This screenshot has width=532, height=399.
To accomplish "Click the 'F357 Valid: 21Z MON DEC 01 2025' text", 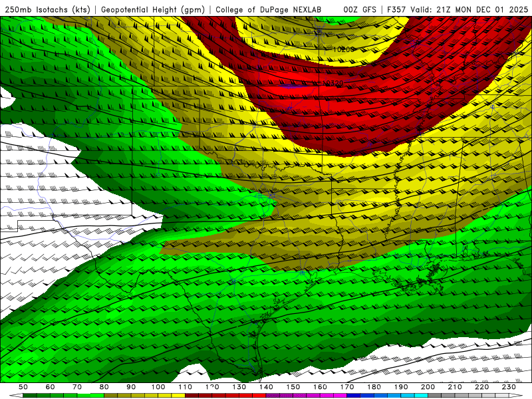I will pos(458,9).
